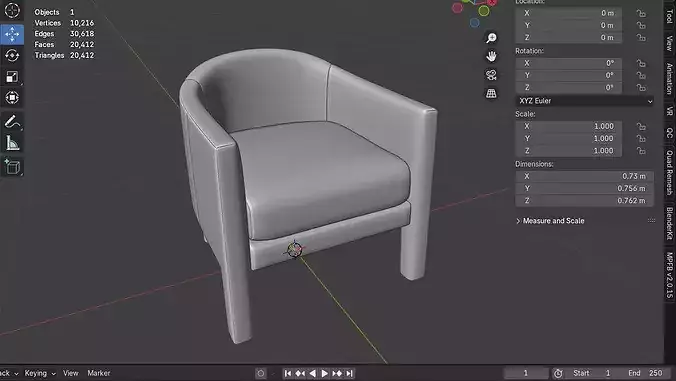676x381 pixels.
Task: Play animation in reverse
Action: 313,373
